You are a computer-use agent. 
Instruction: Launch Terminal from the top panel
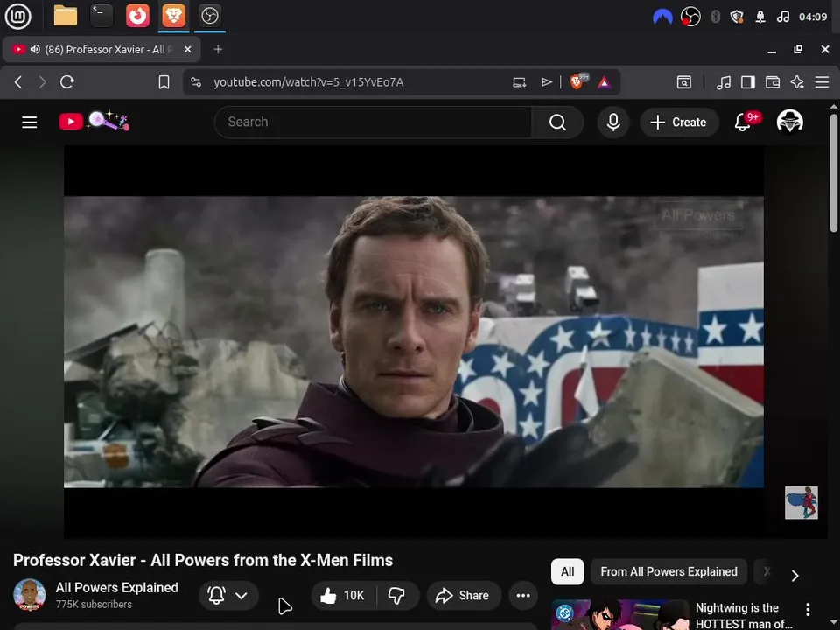pyautogui.click(x=101, y=16)
